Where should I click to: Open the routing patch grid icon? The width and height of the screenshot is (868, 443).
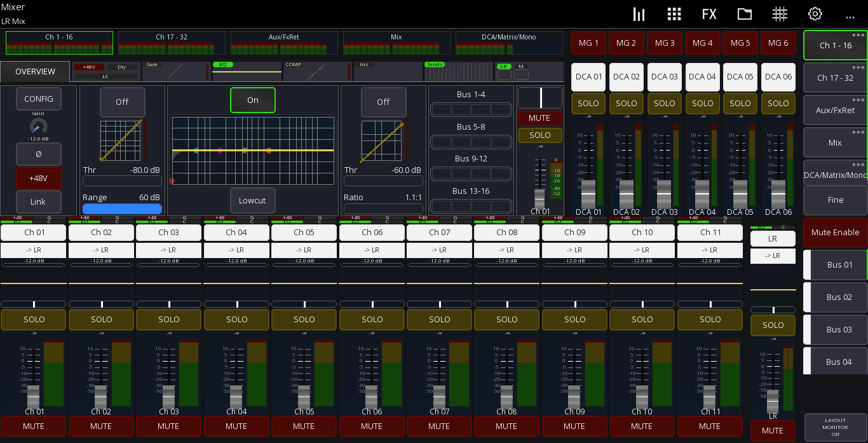[x=780, y=14]
